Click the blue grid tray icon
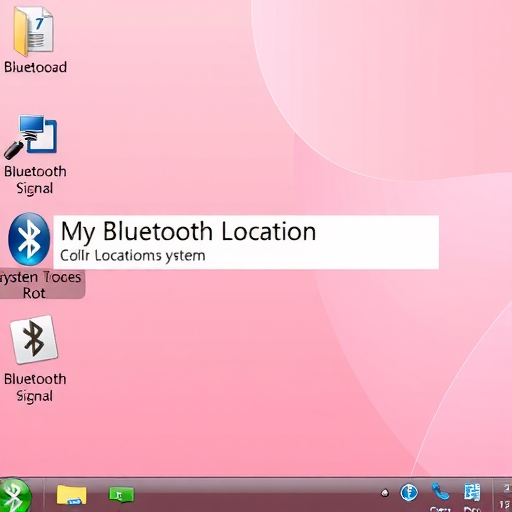Viewport: 512px width, 512px height. pyautogui.click(x=472, y=493)
